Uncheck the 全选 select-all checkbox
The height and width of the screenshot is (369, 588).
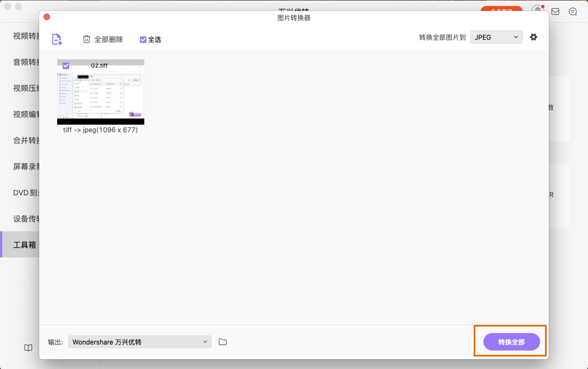(x=143, y=39)
